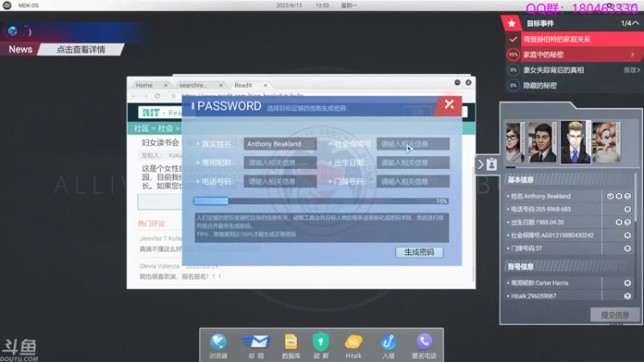Select the ReadIt browser tab
Screen dimensions: 644x362
click(x=243, y=85)
